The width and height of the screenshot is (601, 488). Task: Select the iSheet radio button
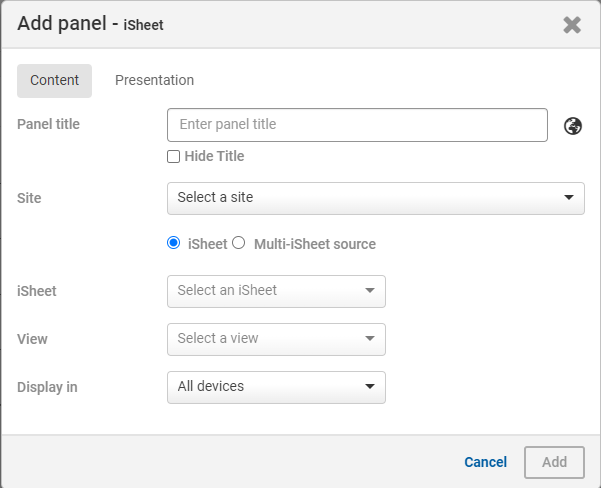(x=174, y=243)
